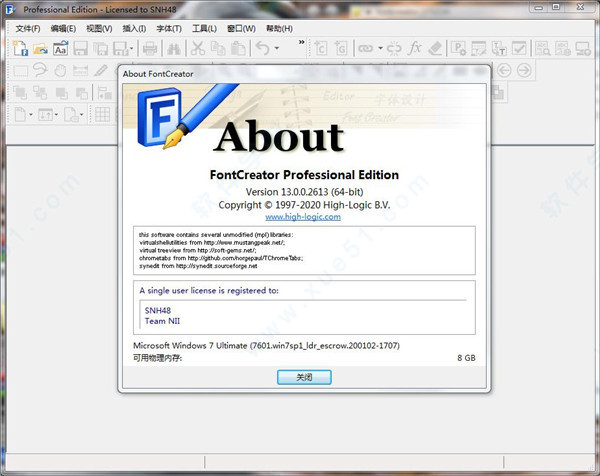Image resolution: width=600 pixels, height=476 pixels.
Task: Expand the toolbar overflow chevron
Action: pyautogui.click(x=302, y=42)
